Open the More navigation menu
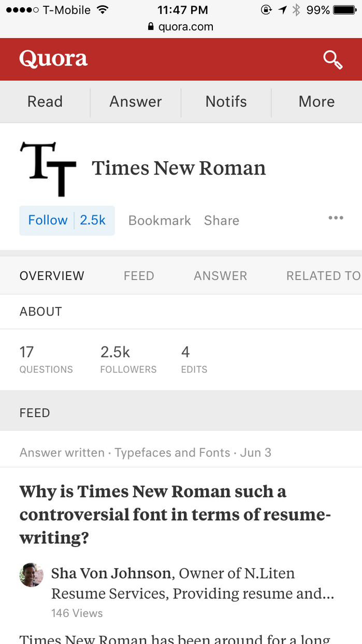Screen dimensions: 362x644 point(316,102)
